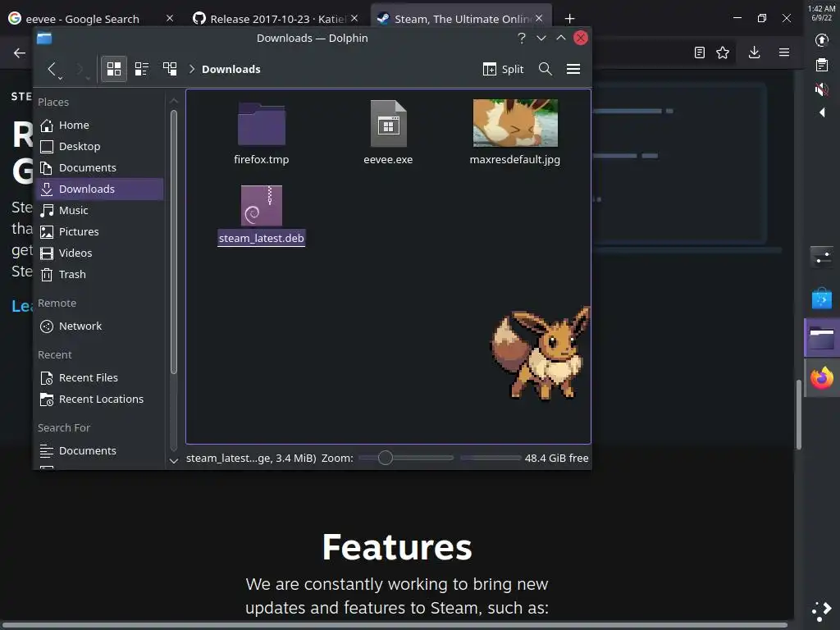This screenshot has width=840, height=630.
Task: Adjust the Dolphin Zoom slider
Action: 406,458
